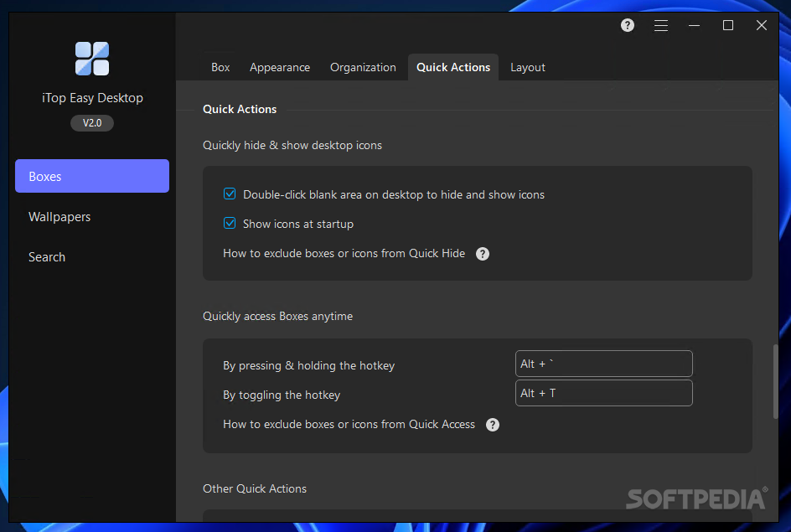Click the press & hold hotkey field
Viewport: 791px width, 532px height.
click(x=604, y=364)
